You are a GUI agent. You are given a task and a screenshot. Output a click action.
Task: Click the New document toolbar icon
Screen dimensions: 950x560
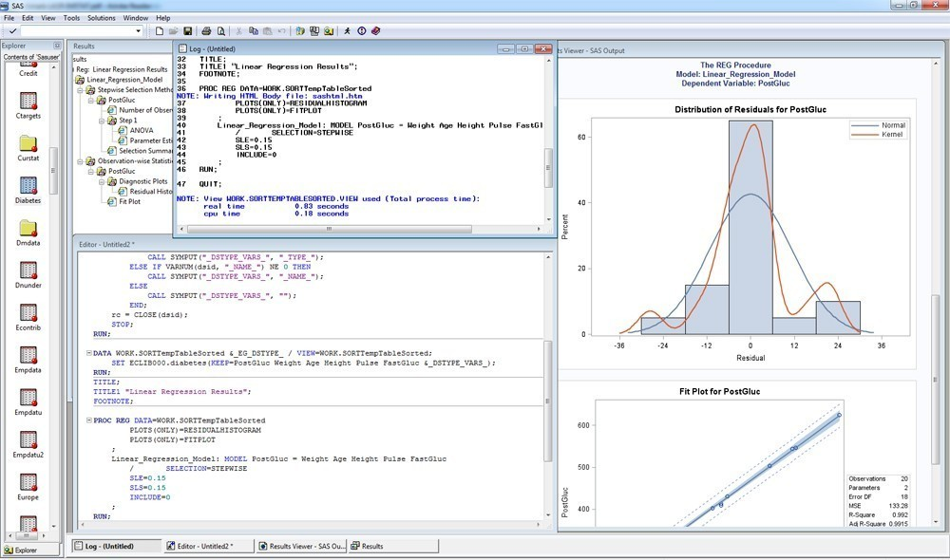coord(160,31)
